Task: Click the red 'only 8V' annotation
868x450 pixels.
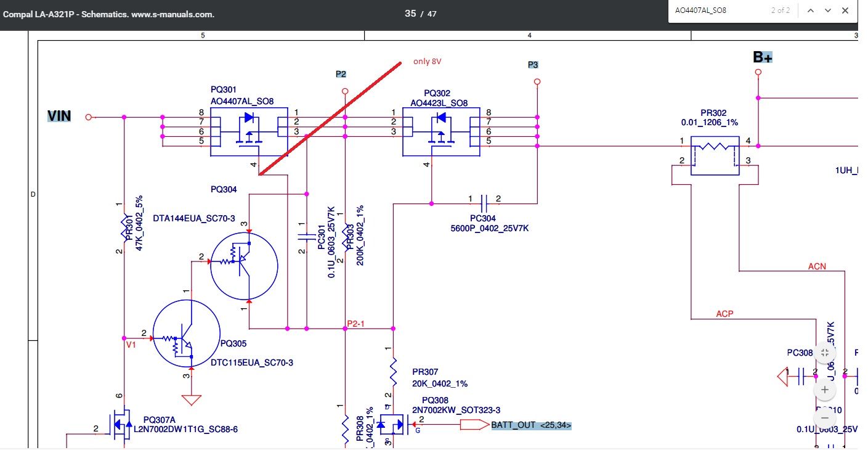Action: pyautogui.click(x=428, y=62)
